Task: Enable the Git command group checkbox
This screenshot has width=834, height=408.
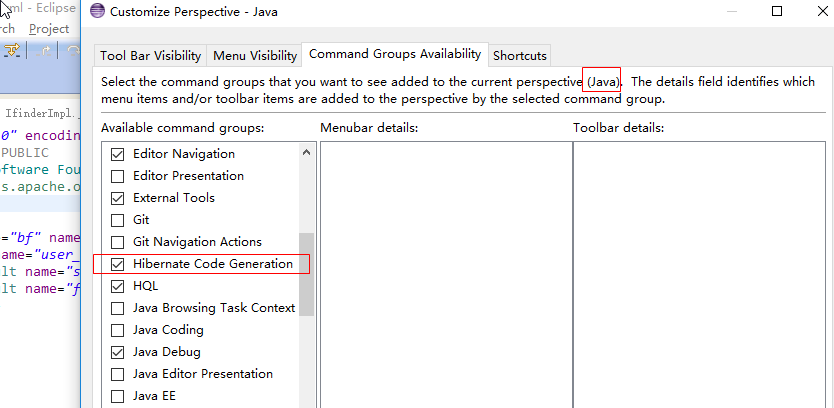Action: (117, 221)
